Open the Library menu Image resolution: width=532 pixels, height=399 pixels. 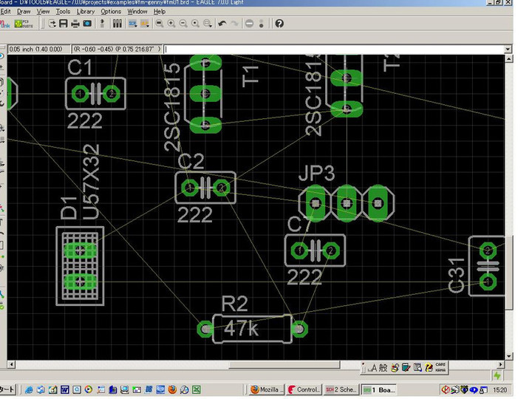point(85,12)
